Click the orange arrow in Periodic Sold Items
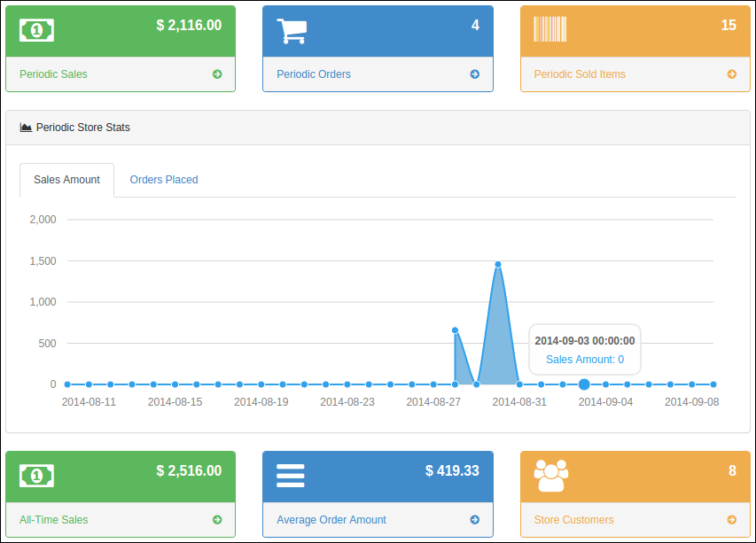The image size is (756, 543). (x=732, y=74)
